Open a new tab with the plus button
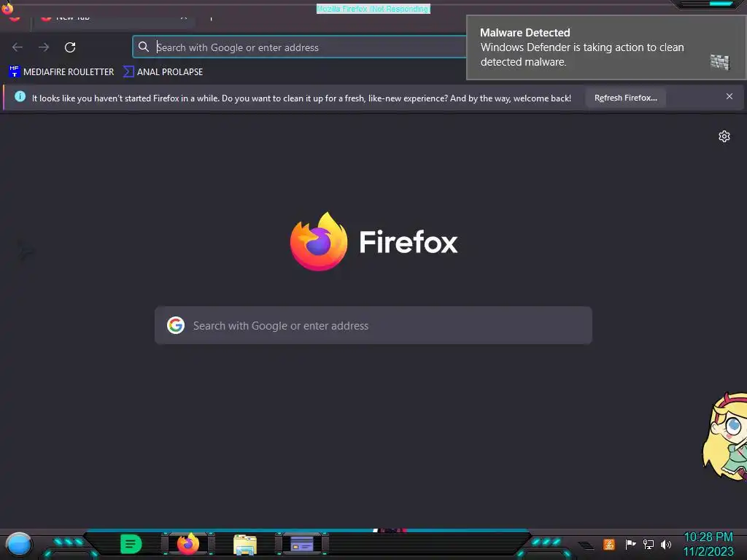747x560 pixels. click(211, 18)
